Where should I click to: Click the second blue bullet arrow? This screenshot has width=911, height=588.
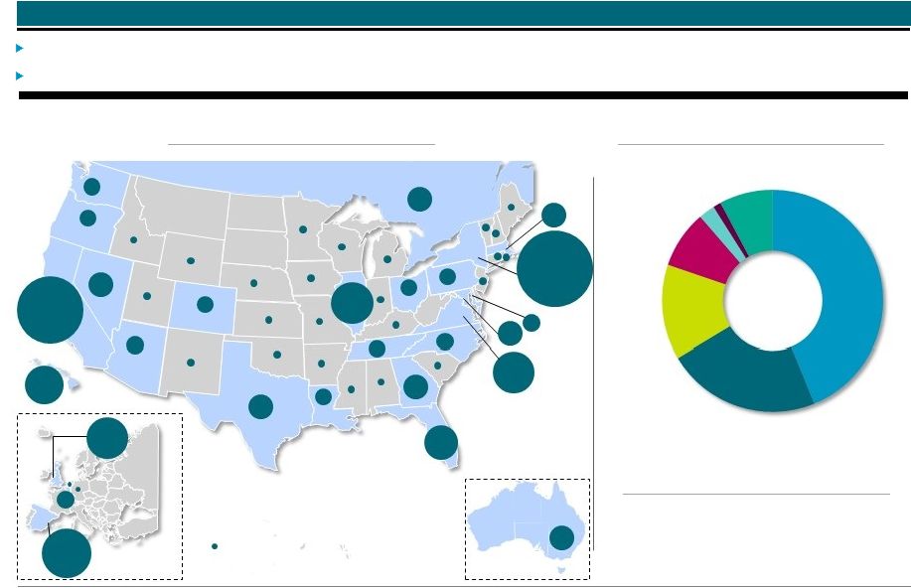(x=19, y=75)
